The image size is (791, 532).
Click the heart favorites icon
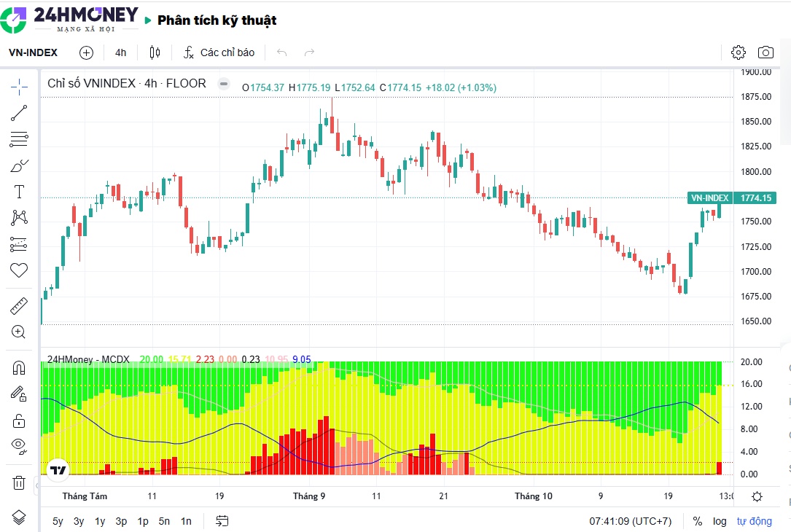point(19,271)
